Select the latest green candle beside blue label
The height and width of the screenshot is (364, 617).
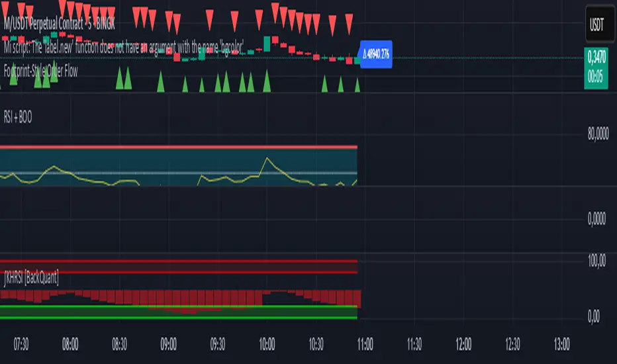pyautogui.click(x=357, y=60)
